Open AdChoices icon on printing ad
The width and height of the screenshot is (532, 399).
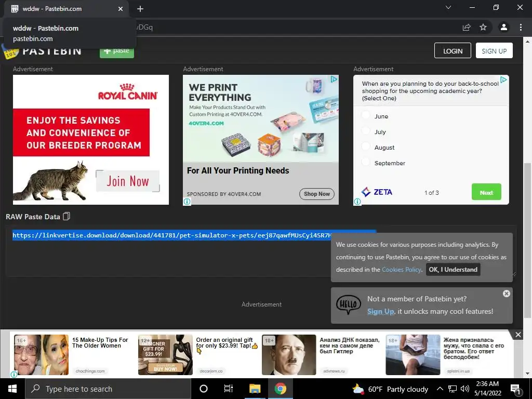pyautogui.click(x=334, y=79)
